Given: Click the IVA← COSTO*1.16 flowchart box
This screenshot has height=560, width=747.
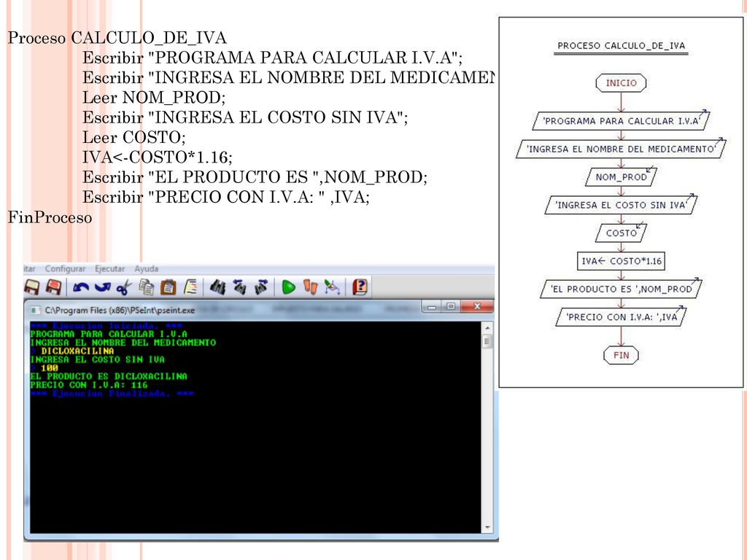Looking at the screenshot, I should coord(622,261).
